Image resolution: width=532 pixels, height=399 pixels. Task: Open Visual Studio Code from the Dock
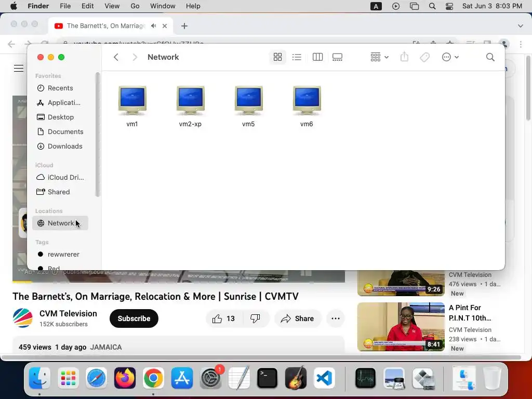click(324, 378)
